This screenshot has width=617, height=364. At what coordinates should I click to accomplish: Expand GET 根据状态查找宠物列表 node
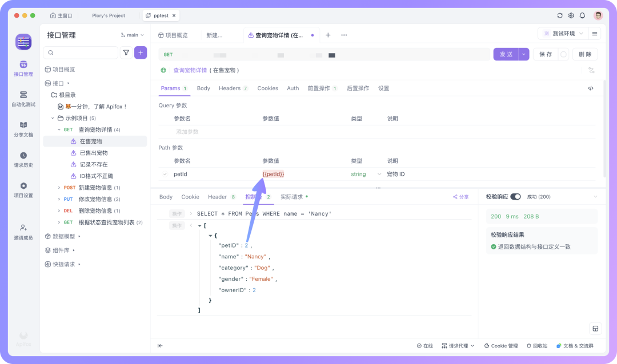[x=59, y=223]
